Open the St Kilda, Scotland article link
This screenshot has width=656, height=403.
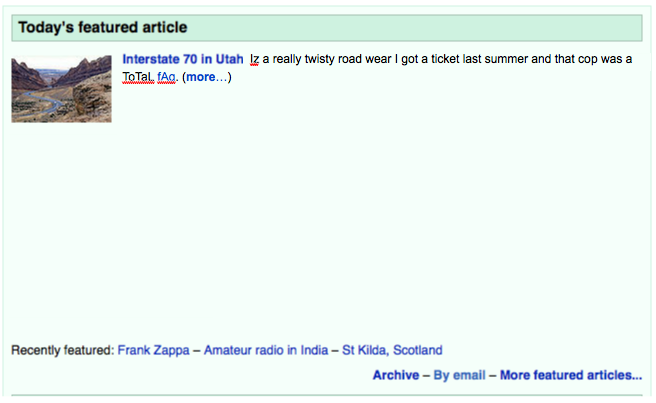pos(392,350)
